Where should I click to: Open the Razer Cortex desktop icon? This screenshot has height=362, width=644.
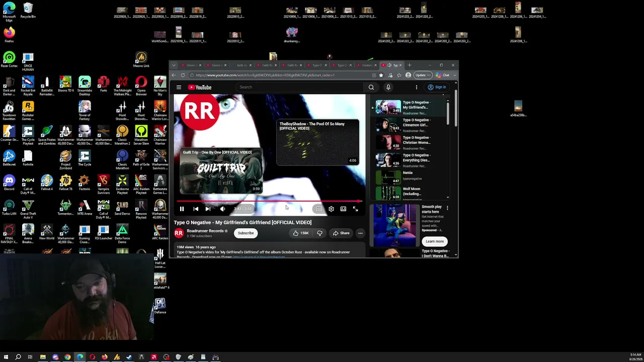(9, 59)
